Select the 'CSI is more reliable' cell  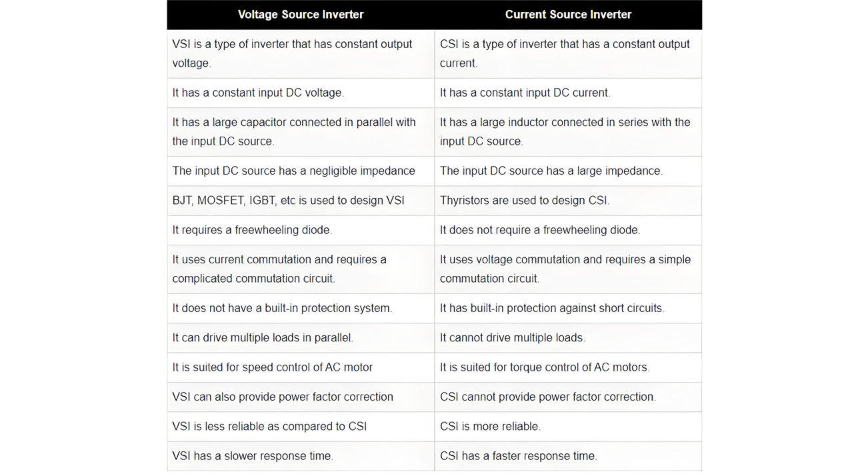tap(568, 426)
